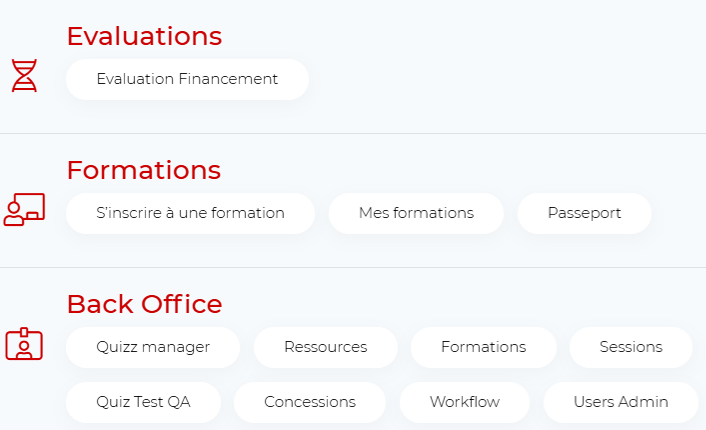
Task: Go to Sessions
Action: coord(631,347)
